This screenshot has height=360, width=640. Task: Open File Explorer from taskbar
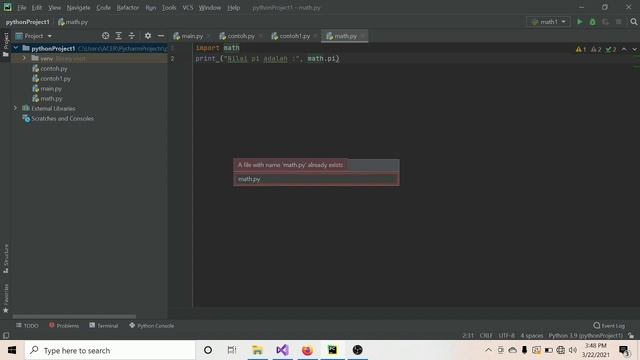click(257, 350)
